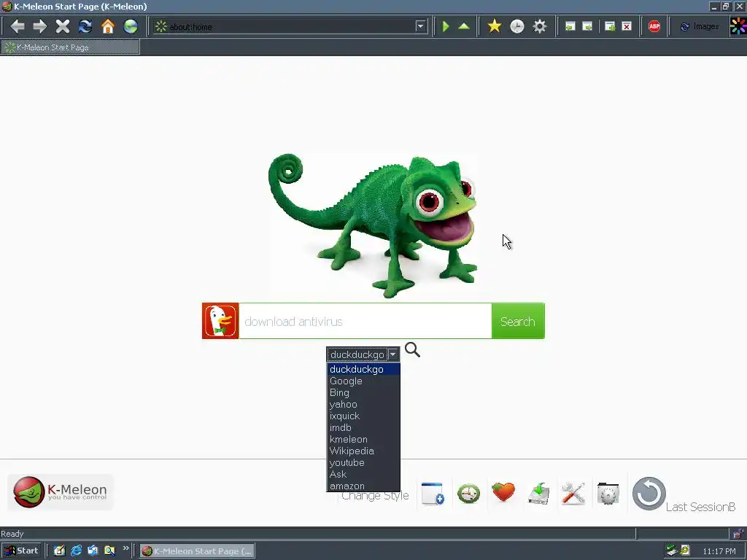Click the Change Style link
Viewport: 747px width, 560px height.
pyautogui.click(x=376, y=496)
